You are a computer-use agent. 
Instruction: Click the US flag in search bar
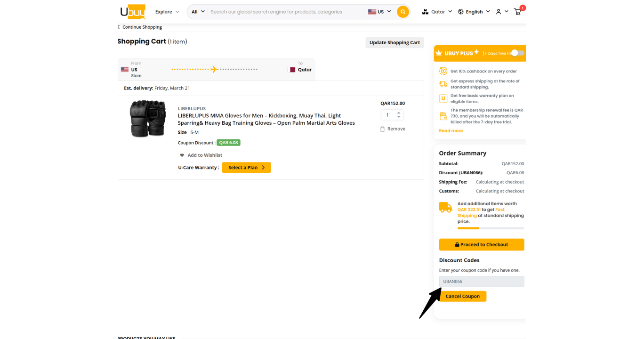click(x=372, y=12)
